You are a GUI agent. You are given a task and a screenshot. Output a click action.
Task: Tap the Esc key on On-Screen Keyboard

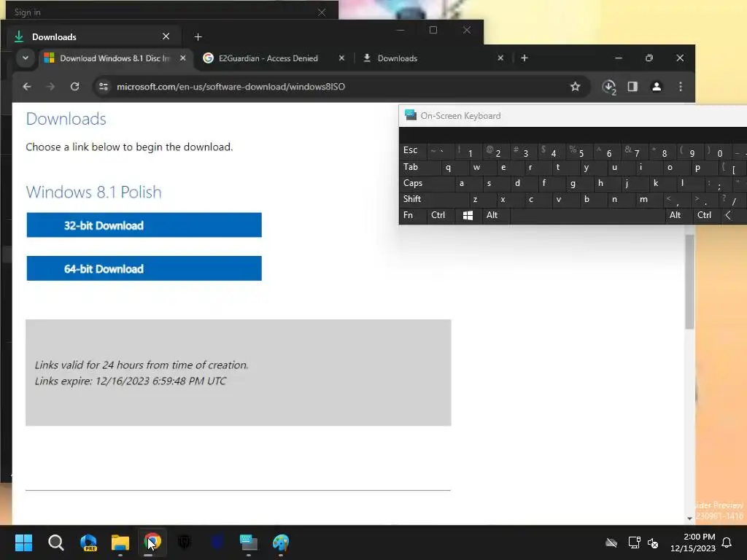pos(414,150)
